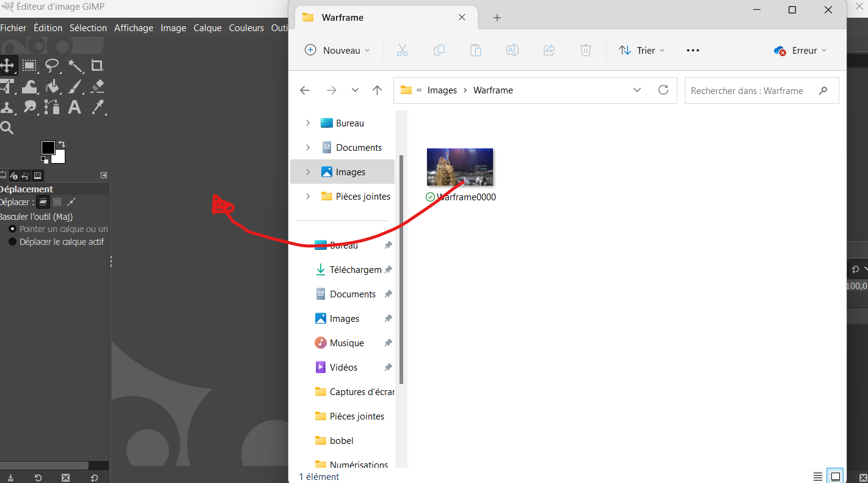Select the Paths tool

pyautogui.click(x=52, y=107)
